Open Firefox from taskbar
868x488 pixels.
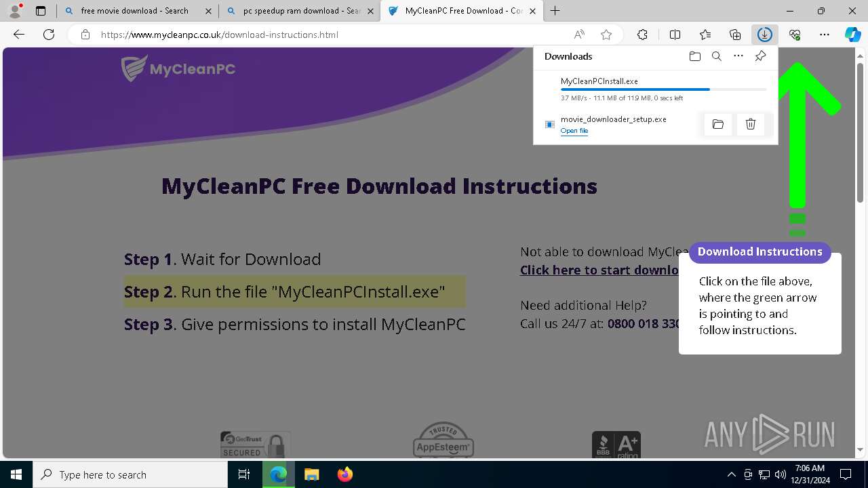pyautogui.click(x=344, y=474)
